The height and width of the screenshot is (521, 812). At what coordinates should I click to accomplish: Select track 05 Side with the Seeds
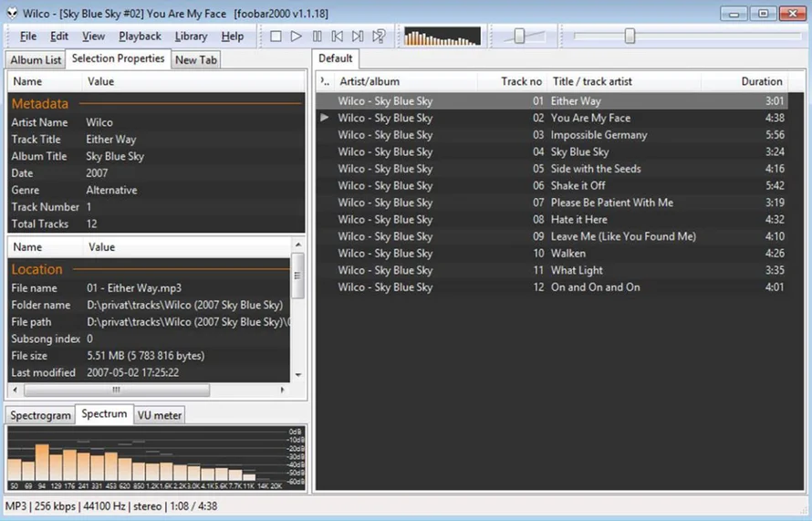pyautogui.click(x=552, y=169)
